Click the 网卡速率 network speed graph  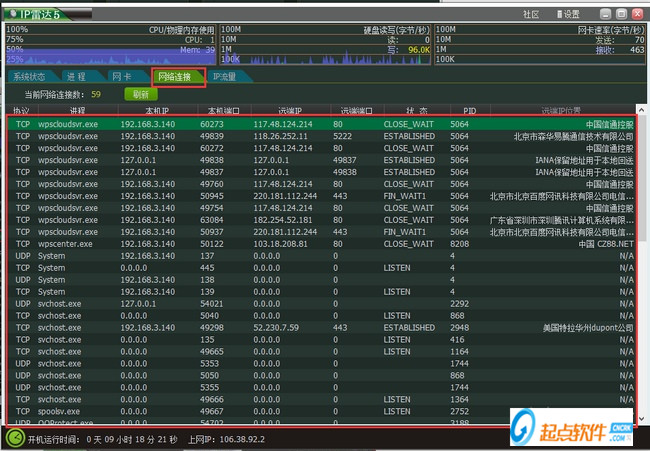tap(540, 44)
